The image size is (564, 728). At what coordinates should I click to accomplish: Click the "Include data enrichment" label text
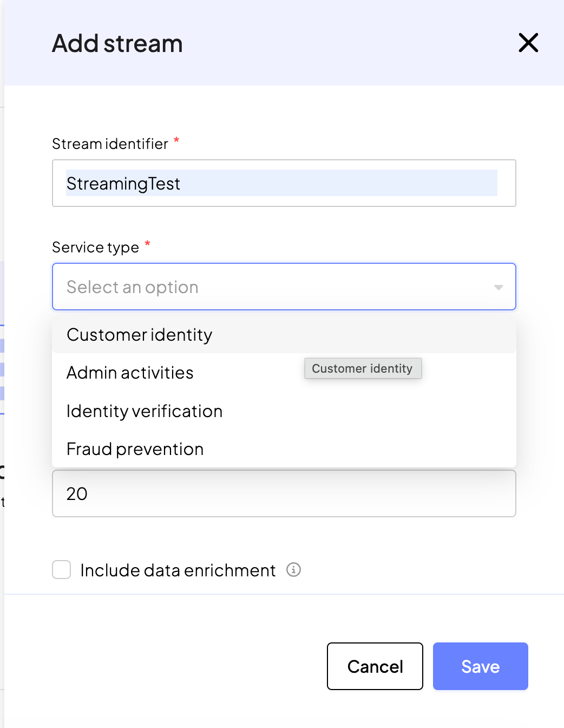[178, 570]
